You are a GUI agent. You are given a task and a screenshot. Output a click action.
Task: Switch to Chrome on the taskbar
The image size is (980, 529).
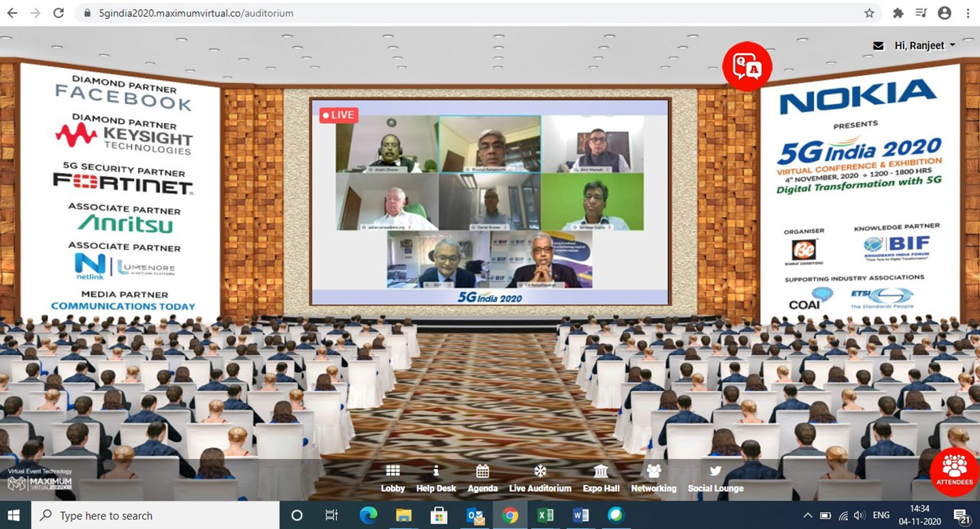(x=510, y=515)
